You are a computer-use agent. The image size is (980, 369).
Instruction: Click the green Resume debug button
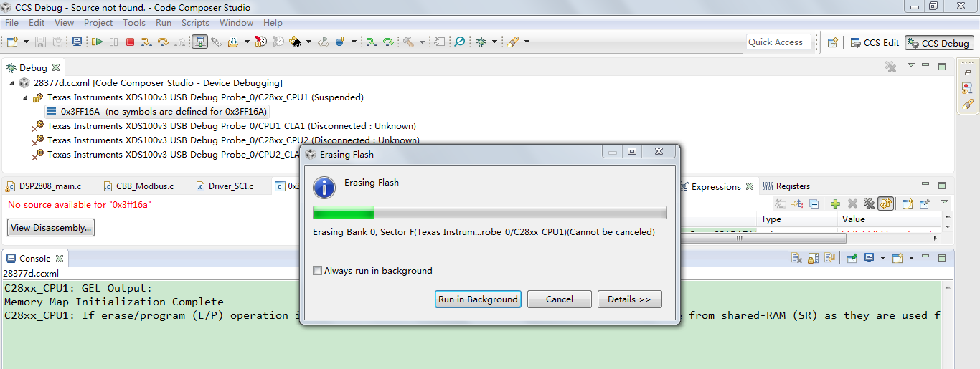coord(97,42)
